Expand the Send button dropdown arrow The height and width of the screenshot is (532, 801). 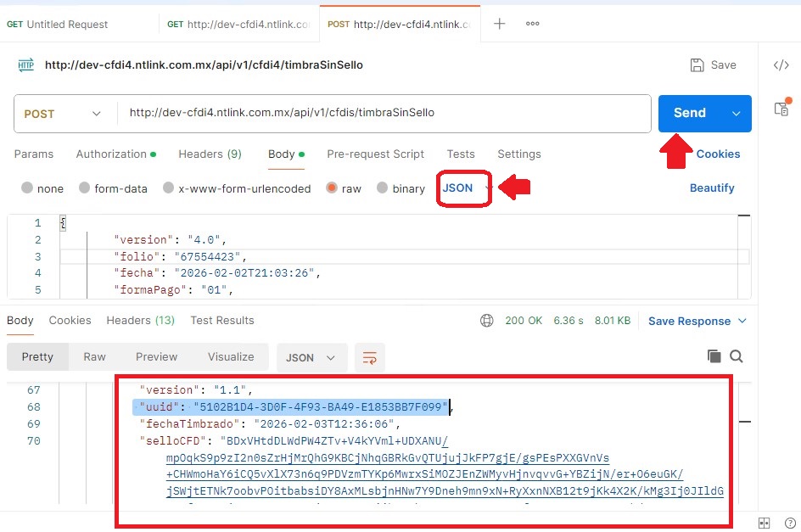pyautogui.click(x=737, y=114)
